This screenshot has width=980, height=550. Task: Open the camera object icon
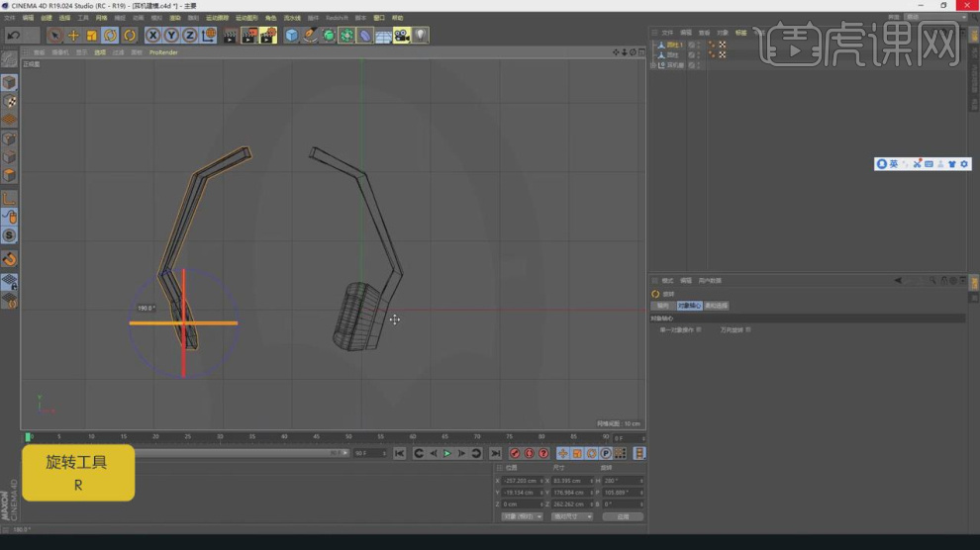pos(401,36)
